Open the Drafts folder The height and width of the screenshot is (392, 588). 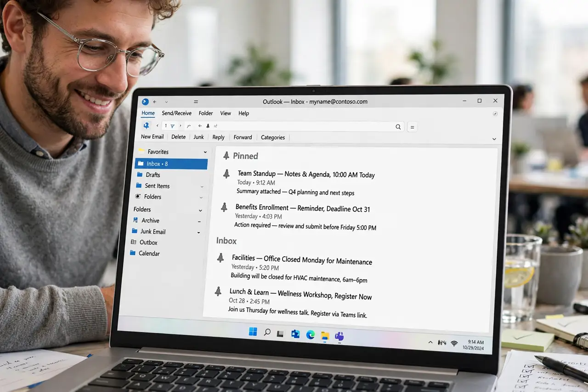(149, 175)
